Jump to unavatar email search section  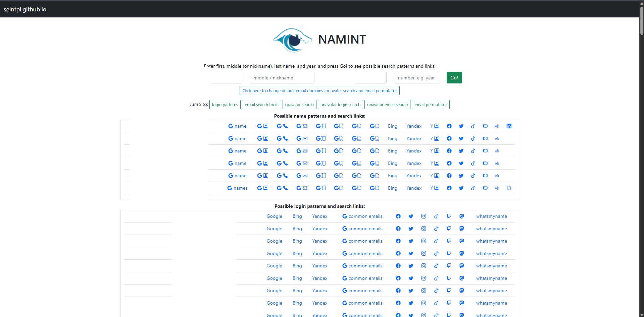pos(387,105)
